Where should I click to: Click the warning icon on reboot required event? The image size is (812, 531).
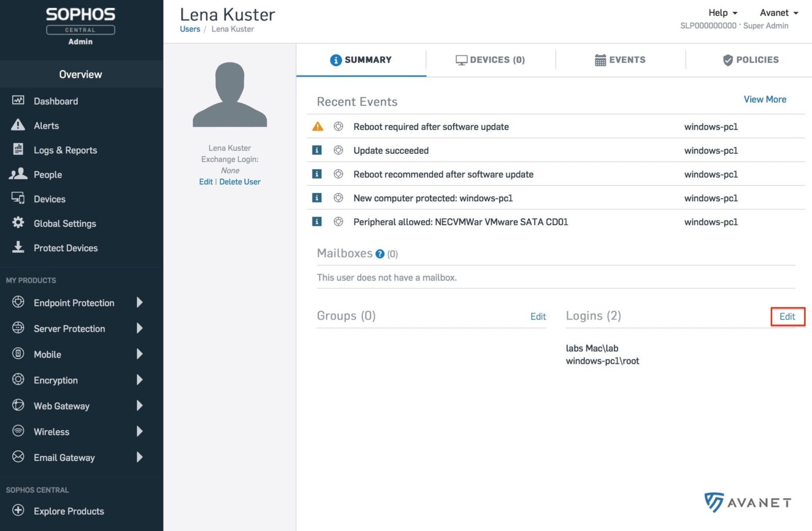(x=317, y=126)
